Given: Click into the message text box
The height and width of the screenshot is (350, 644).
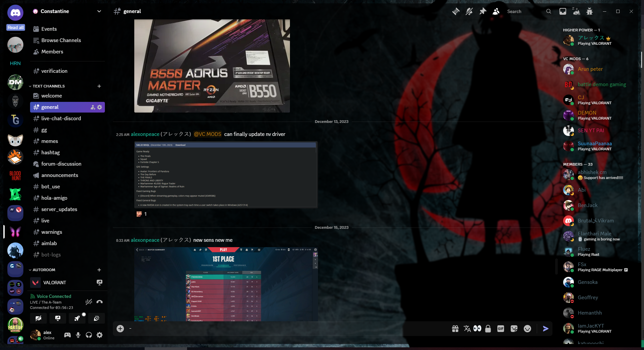Looking at the screenshot, I should point(287,329).
